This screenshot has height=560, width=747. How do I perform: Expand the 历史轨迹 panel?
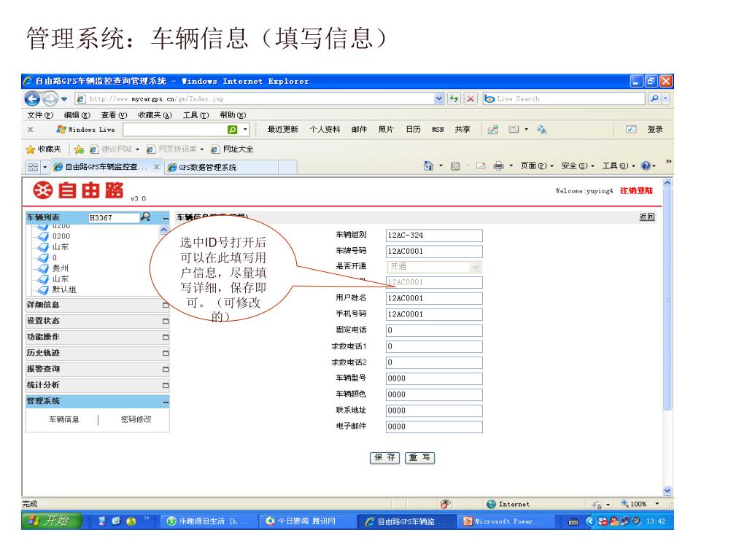click(166, 354)
